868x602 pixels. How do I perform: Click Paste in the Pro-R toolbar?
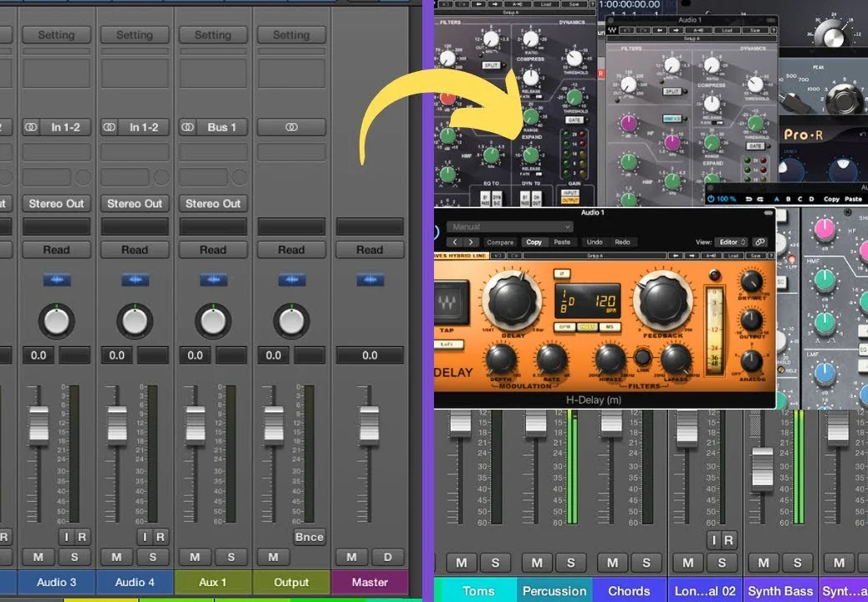[x=853, y=199]
